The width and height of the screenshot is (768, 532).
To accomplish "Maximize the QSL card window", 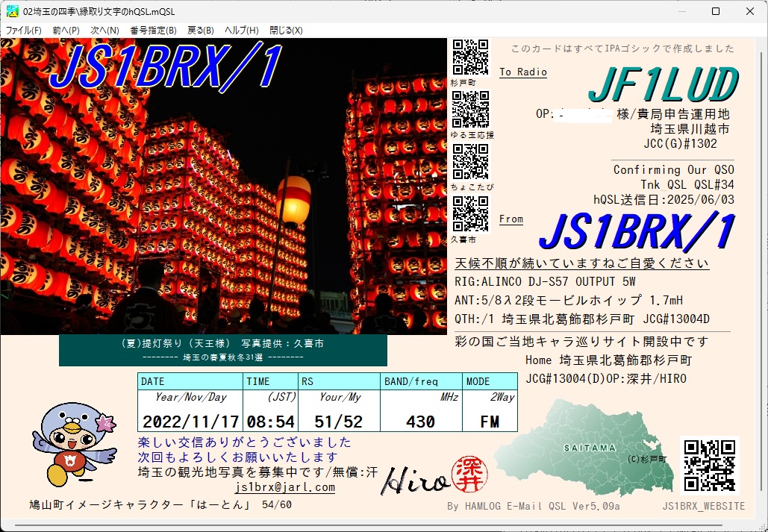I will pos(716,11).
